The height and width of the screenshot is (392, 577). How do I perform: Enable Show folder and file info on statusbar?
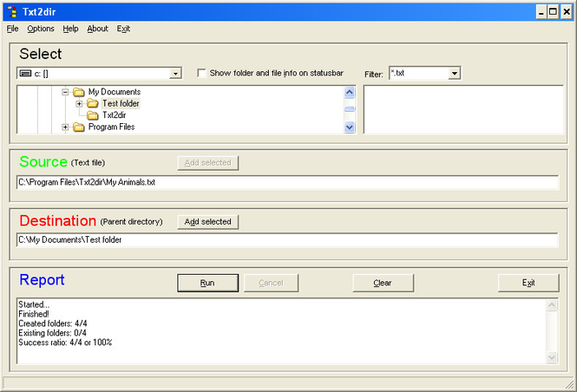point(201,73)
